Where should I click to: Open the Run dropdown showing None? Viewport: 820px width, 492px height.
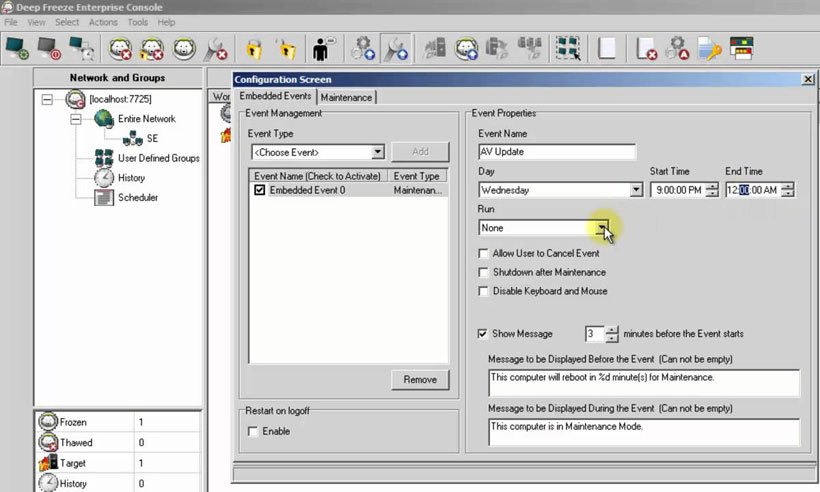[602, 227]
